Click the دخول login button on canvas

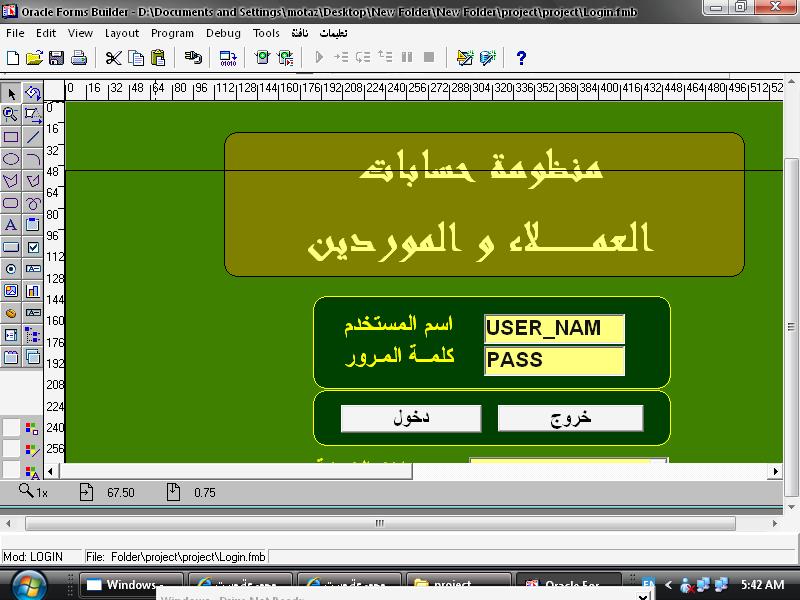(410, 418)
